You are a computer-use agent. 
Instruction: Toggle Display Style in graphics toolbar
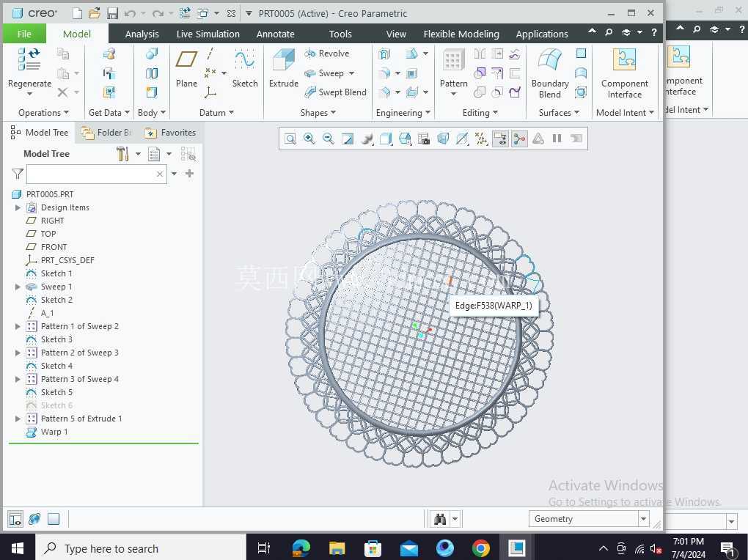pos(386,139)
